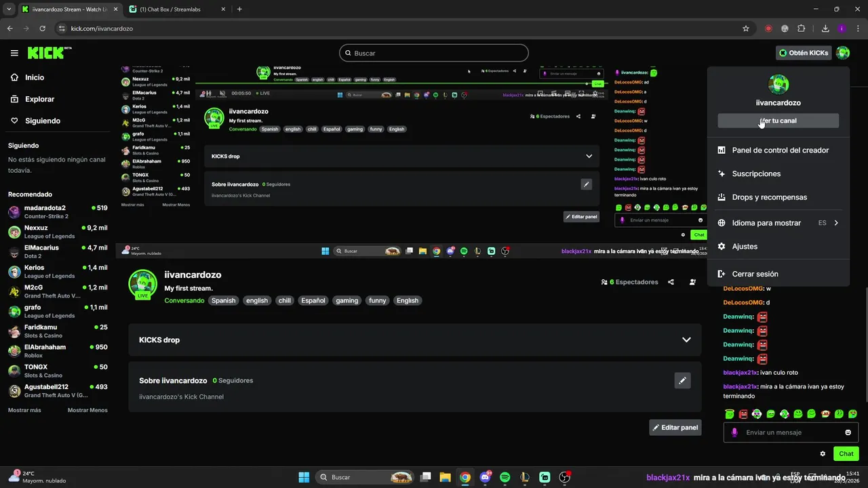The height and width of the screenshot is (488, 868).
Task: Click Mostrar Menos under Recomendado
Action: (87, 410)
